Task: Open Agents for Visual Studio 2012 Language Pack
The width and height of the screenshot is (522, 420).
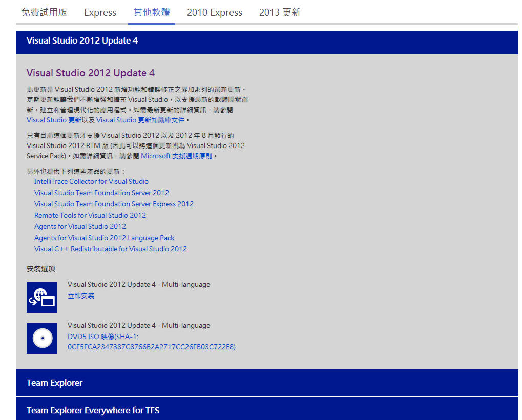Action: pyautogui.click(x=104, y=238)
